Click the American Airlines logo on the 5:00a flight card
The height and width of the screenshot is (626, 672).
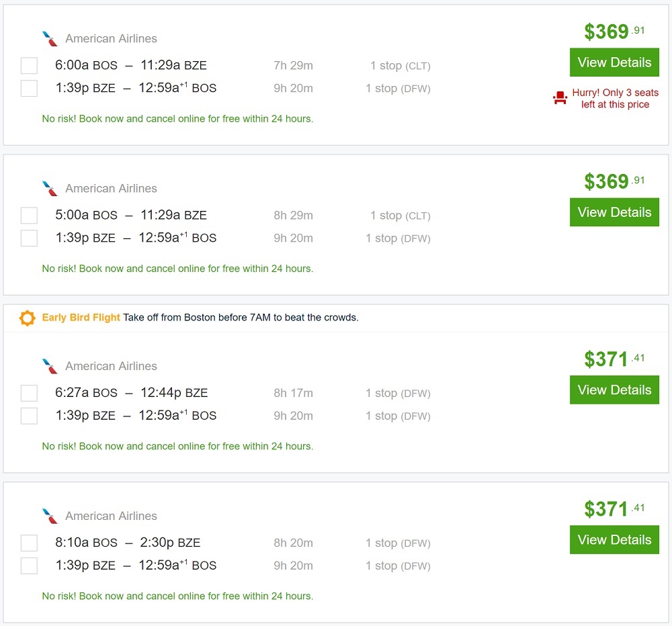click(x=50, y=188)
